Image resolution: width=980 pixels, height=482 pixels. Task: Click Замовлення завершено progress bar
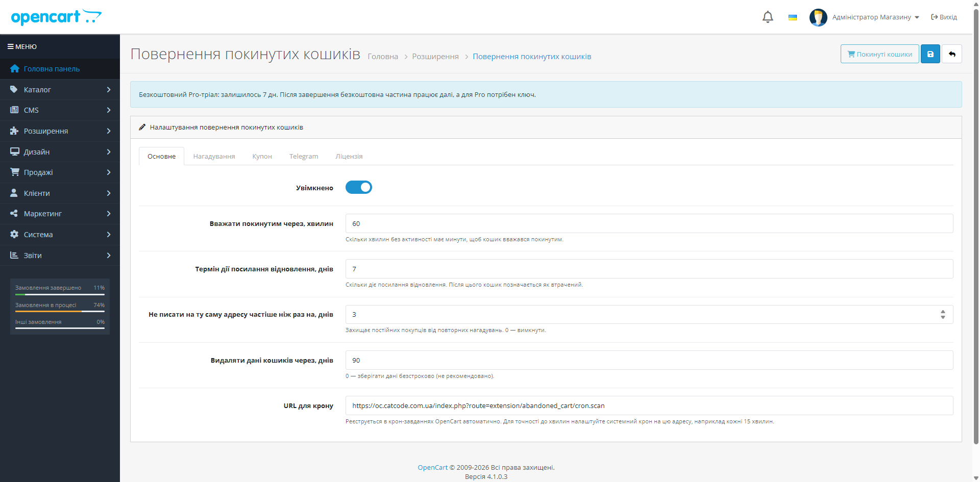coord(60,295)
